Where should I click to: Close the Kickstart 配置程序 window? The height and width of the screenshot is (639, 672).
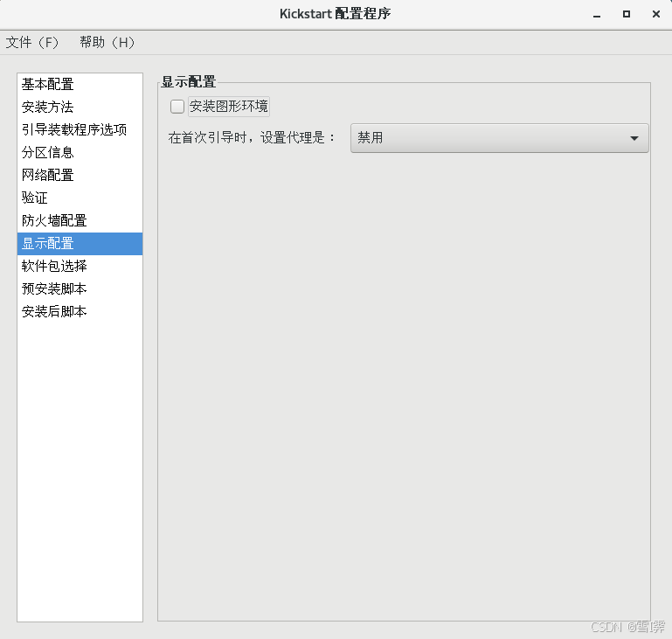pyautogui.click(x=655, y=14)
